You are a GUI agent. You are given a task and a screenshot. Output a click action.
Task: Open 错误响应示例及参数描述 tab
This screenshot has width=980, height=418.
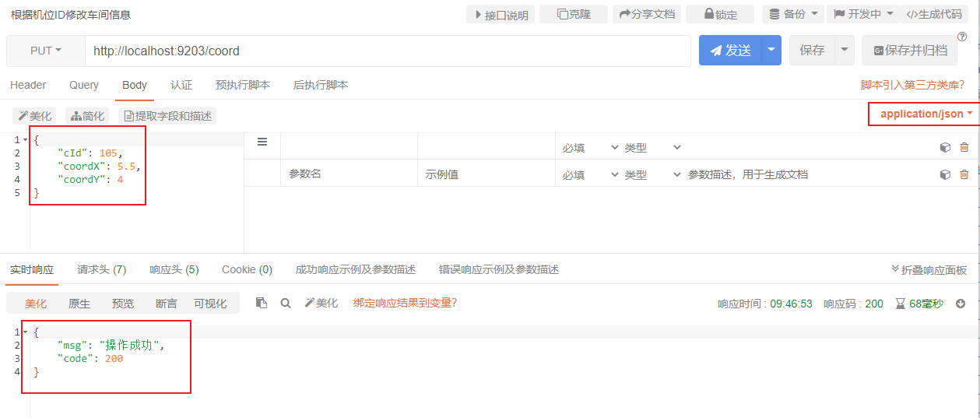click(499, 269)
